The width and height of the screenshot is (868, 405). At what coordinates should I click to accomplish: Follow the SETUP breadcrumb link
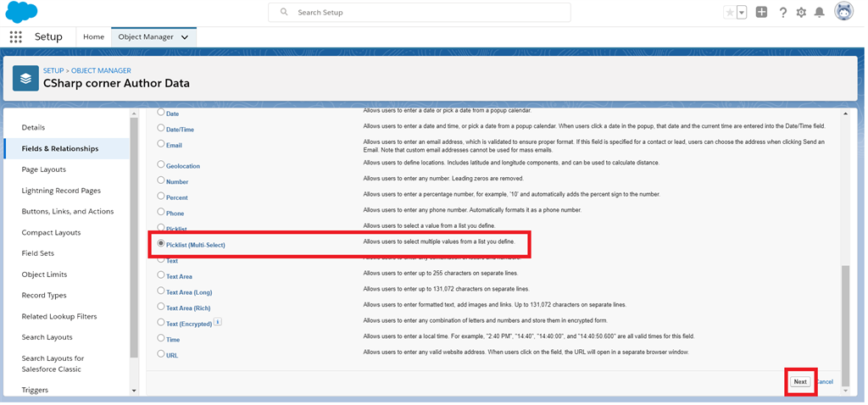53,71
